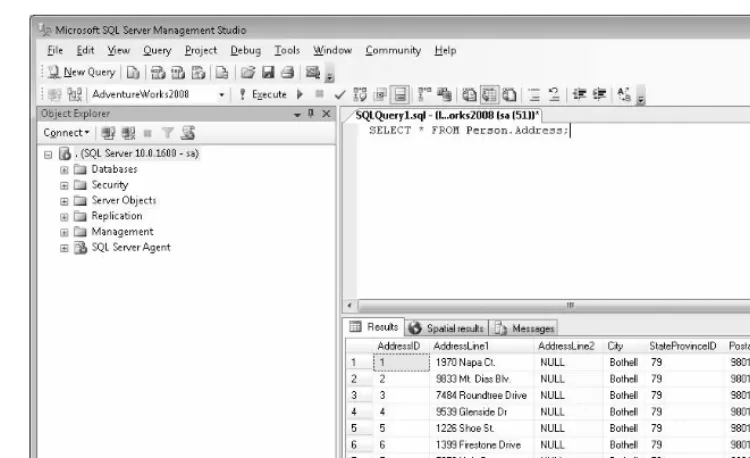Click the Disconnect icon in Object Explorer
The image size is (750, 458).
click(128, 133)
